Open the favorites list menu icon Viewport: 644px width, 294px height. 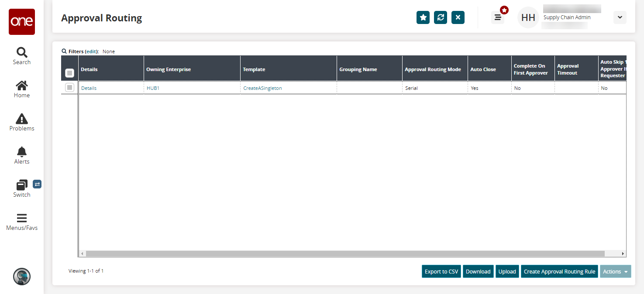click(498, 17)
